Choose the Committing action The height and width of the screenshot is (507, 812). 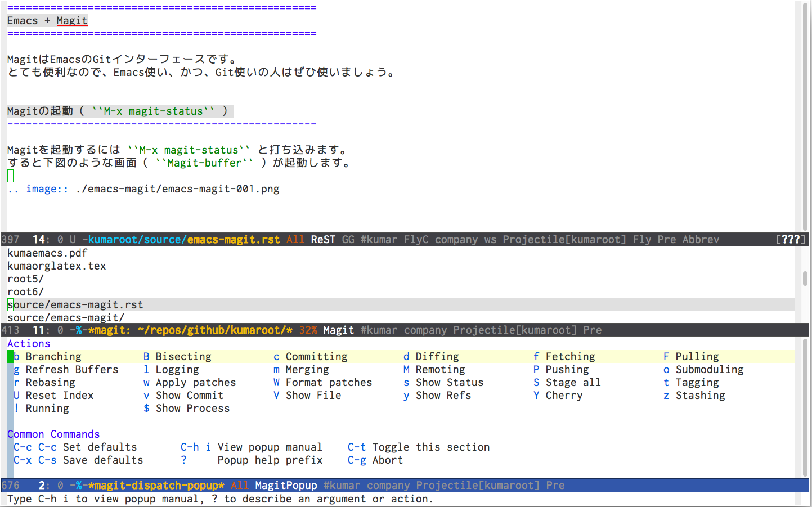311,356
